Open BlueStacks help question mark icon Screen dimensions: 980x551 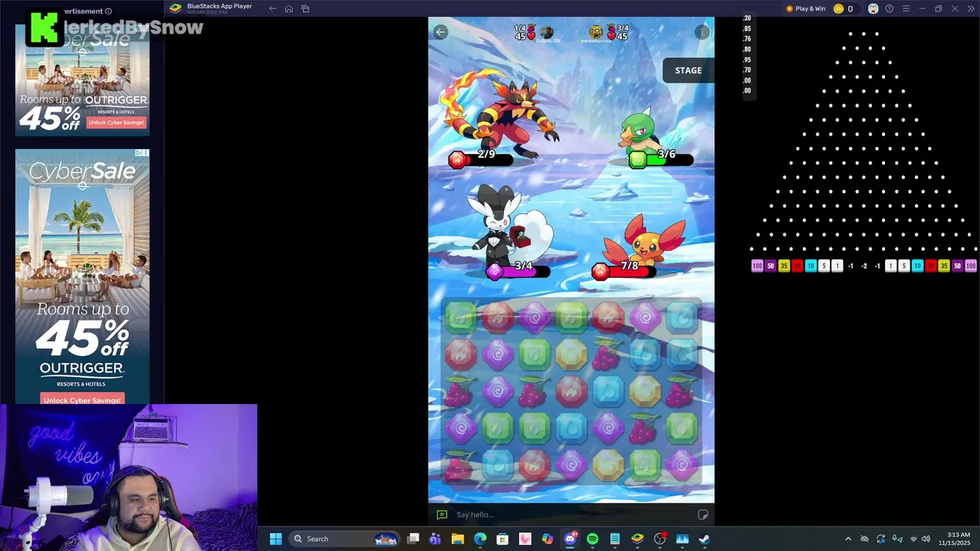tap(889, 8)
